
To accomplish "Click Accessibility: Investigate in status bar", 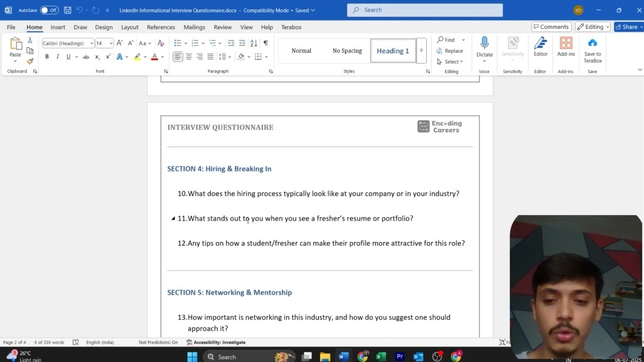I will coord(216,343).
